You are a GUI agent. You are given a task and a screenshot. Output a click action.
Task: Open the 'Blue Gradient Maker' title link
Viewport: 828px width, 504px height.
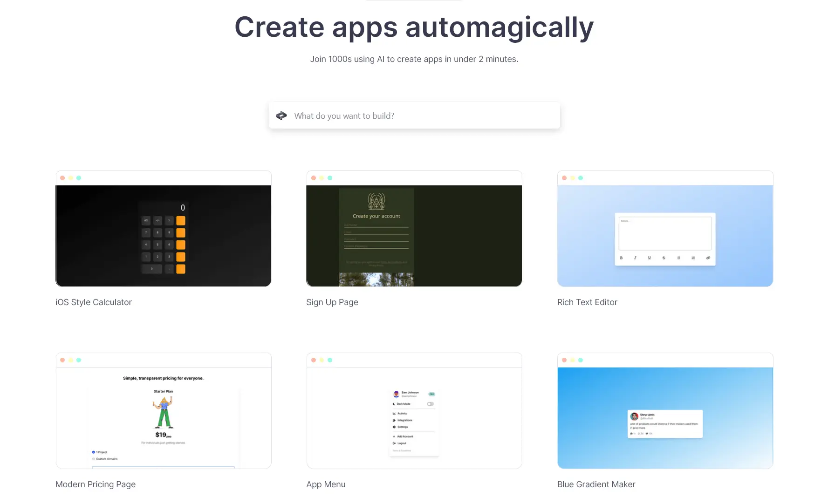(x=596, y=484)
